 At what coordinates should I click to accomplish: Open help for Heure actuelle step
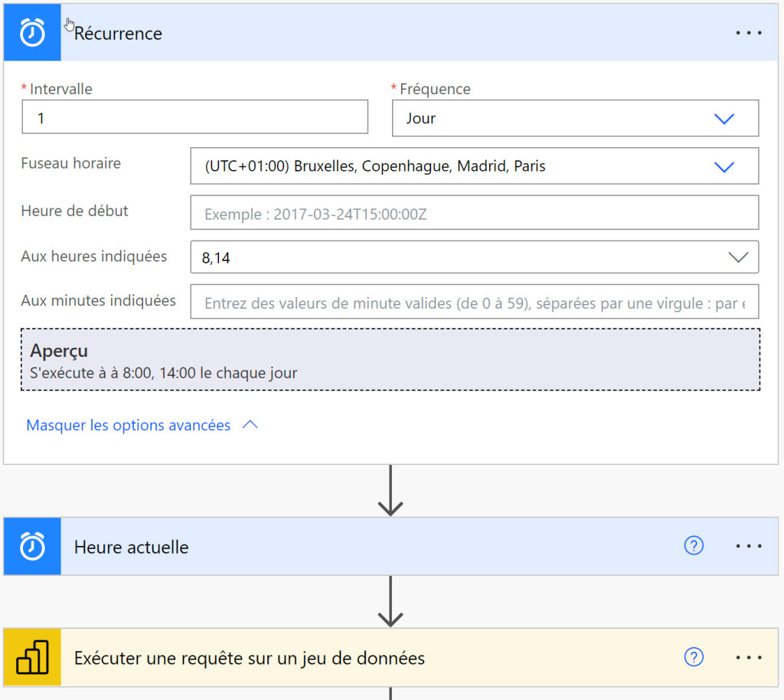694,546
